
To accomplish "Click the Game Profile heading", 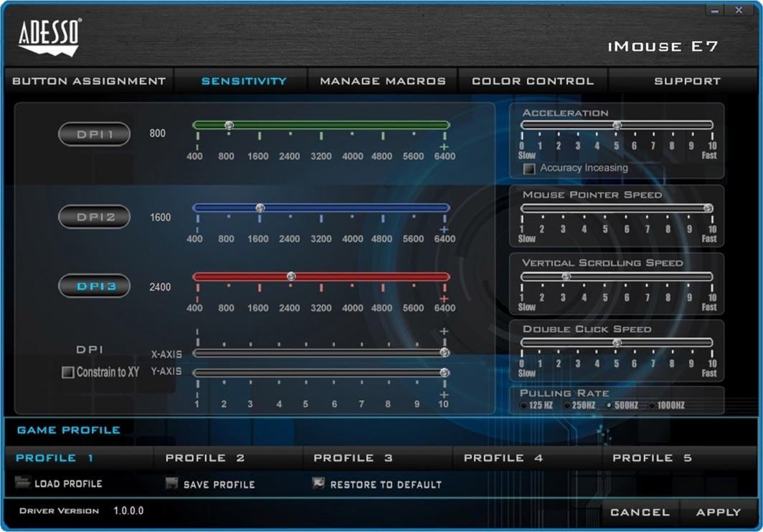I will 69,430.
